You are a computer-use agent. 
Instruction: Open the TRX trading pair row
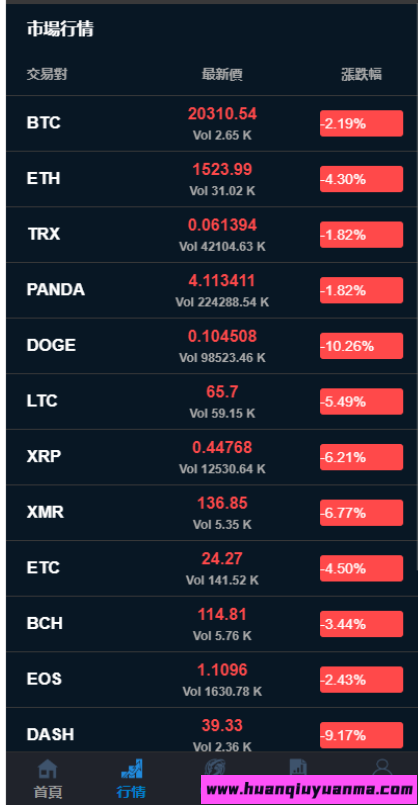tap(212, 235)
